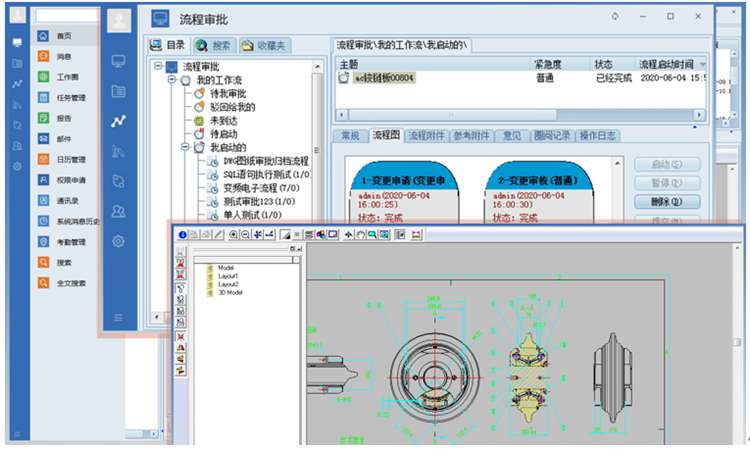This screenshot has height=449, width=750.
Task: Click the 任务管理 task management icon
Action: (x=43, y=98)
